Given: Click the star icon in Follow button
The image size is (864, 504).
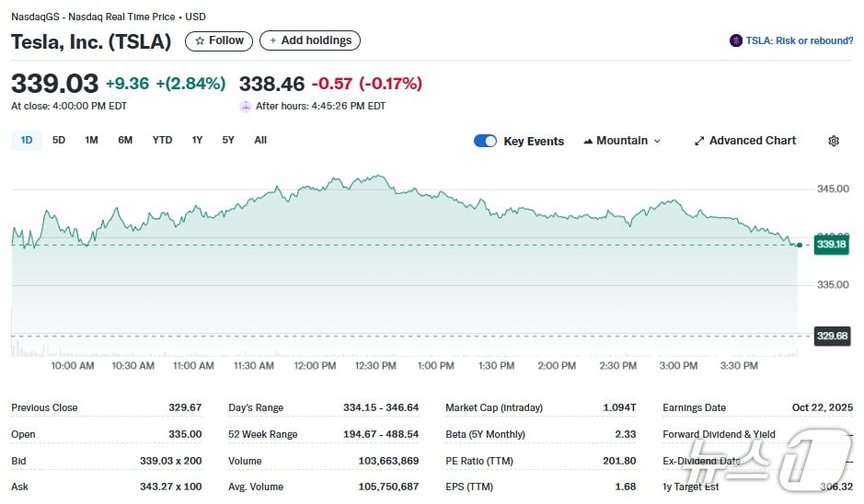Looking at the screenshot, I should click(x=200, y=40).
